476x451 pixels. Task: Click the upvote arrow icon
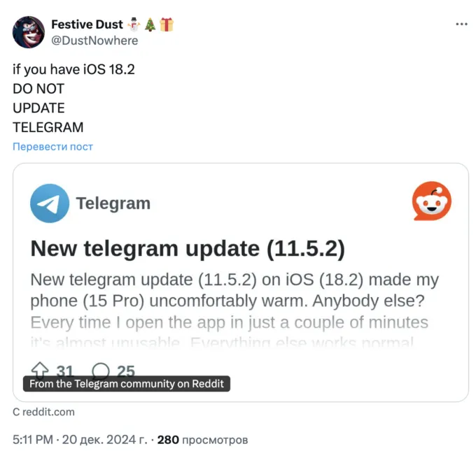pyautogui.click(x=40, y=369)
